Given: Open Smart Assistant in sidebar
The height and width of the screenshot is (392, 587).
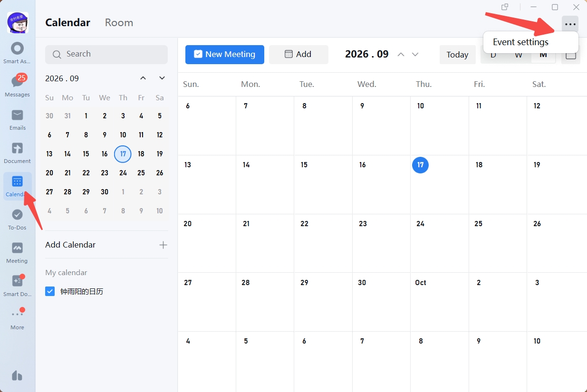Looking at the screenshot, I should [x=17, y=53].
